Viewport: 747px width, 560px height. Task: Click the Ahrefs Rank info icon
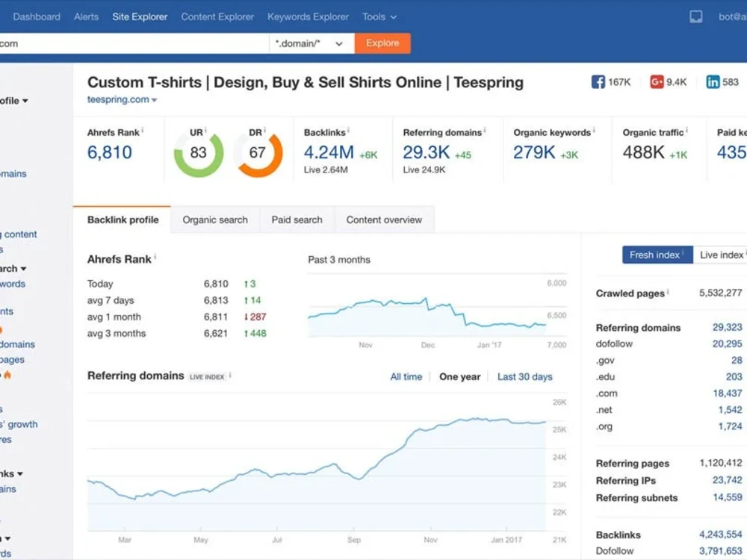point(143,130)
